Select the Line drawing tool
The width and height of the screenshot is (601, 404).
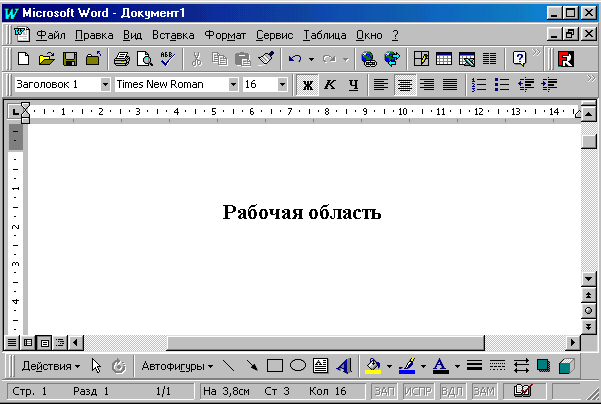[228, 366]
